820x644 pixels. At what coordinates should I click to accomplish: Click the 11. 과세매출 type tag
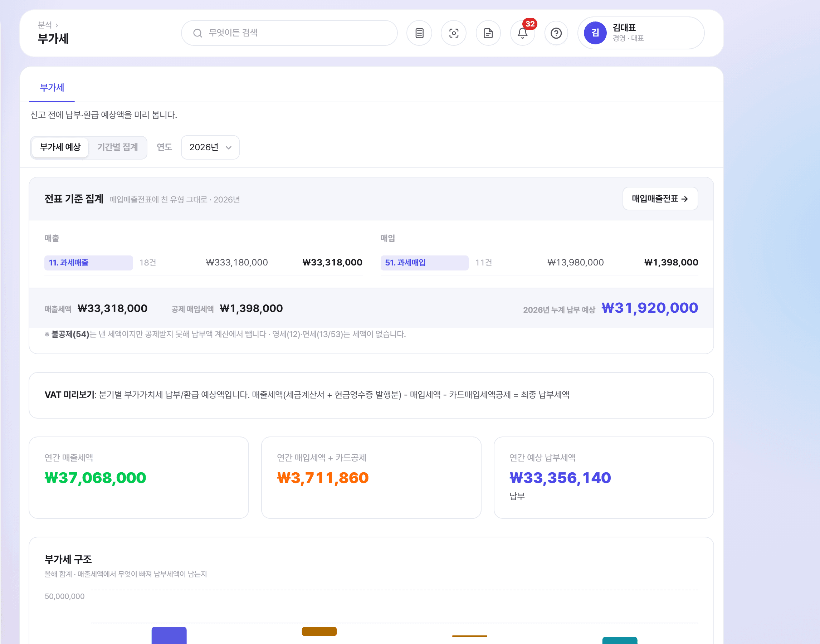[x=89, y=262]
